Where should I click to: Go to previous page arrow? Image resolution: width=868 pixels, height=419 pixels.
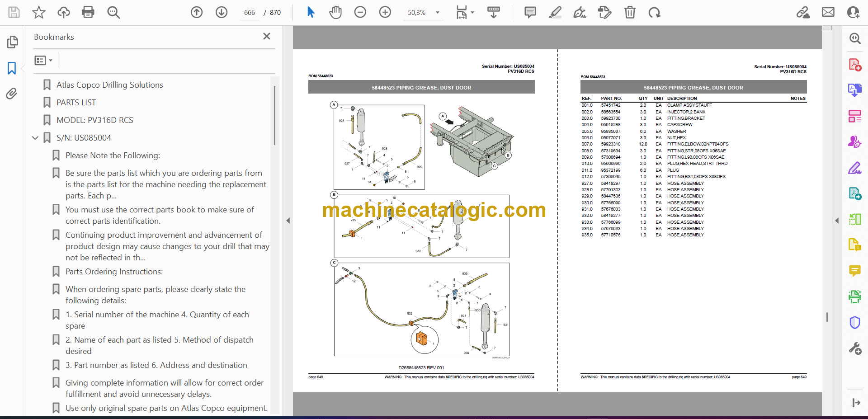197,12
